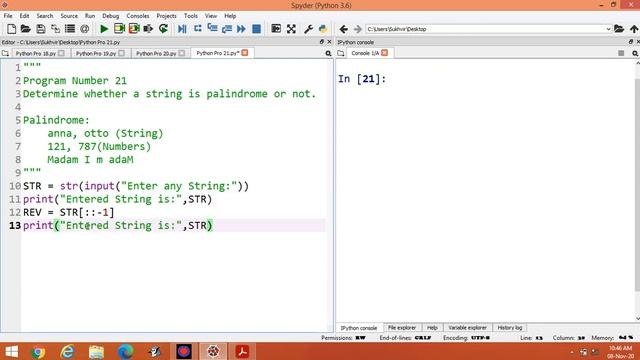Run file with green play button
This screenshot has width=640, height=360.
[104, 29]
